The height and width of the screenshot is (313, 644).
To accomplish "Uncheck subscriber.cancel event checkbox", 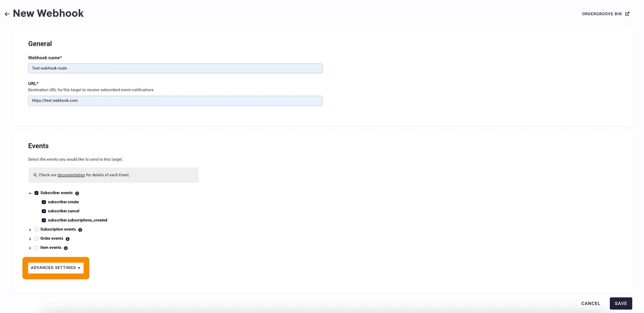I will click(x=44, y=211).
